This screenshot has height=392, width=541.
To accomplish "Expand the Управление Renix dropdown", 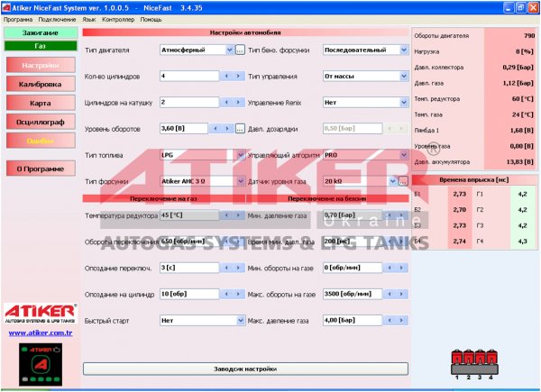I will (404, 103).
